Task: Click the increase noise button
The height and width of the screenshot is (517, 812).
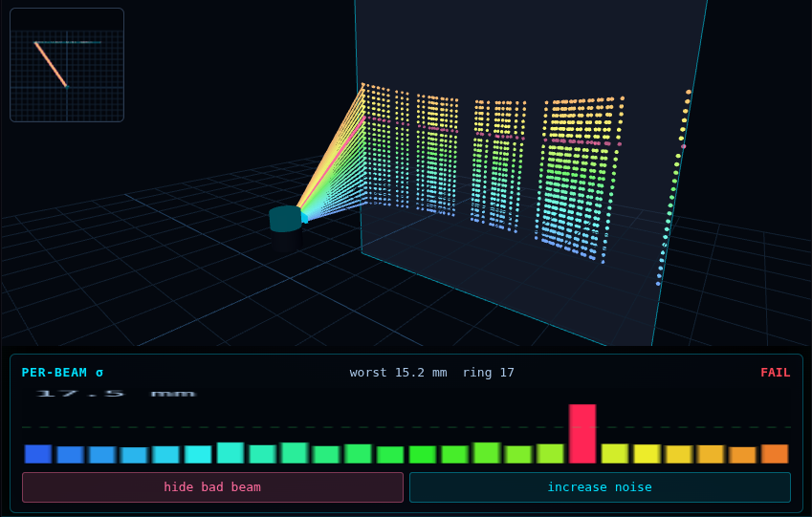Action: pyautogui.click(x=600, y=487)
